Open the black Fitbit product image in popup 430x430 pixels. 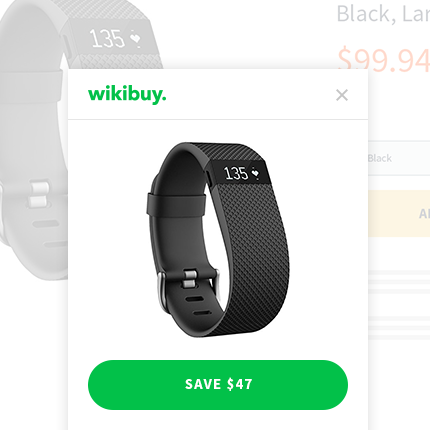click(218, 240)
